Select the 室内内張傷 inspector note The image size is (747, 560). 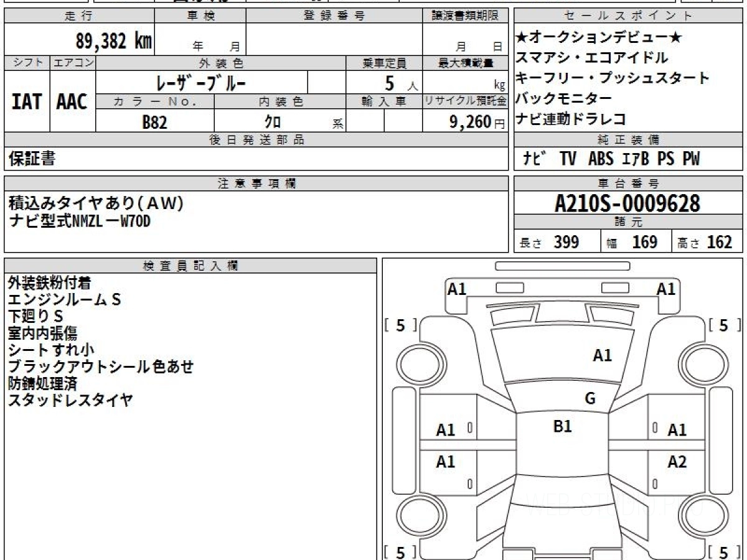(x=42, y=334)
